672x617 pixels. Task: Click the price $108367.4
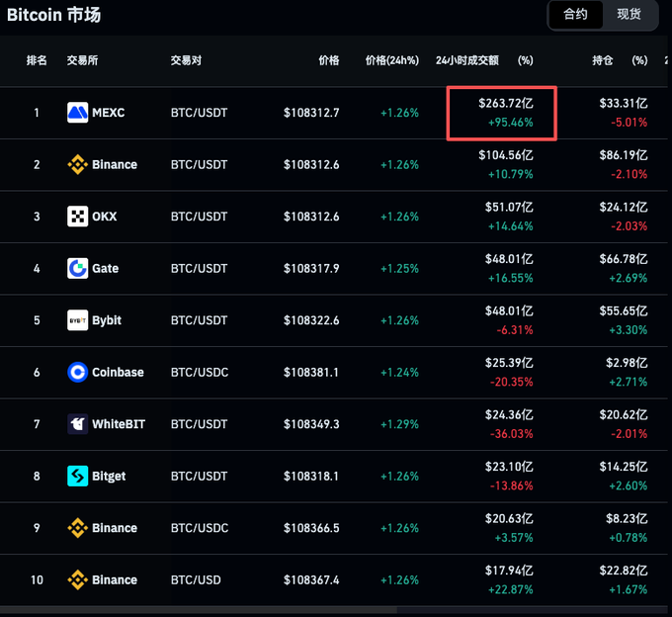click(x=311, y=580)
